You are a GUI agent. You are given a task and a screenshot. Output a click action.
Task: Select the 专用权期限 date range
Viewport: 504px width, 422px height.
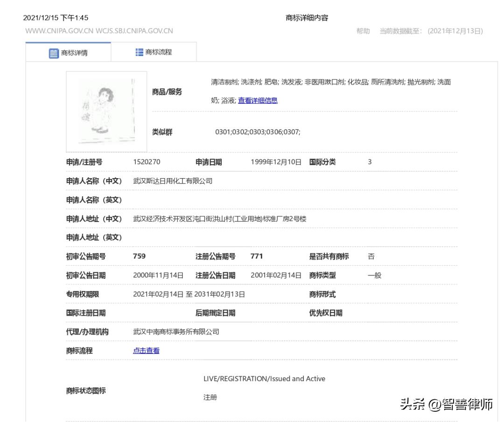189,294
